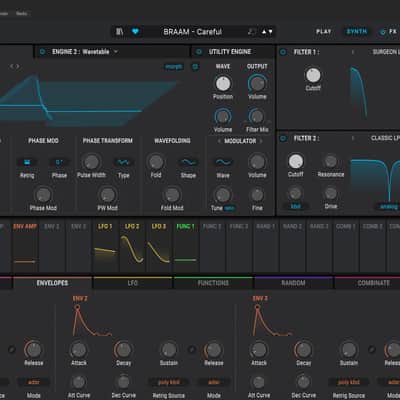This screenshot has width=400, height=400.
Task: Click the Filter 1 response curve display
Action: coord(359,91)
